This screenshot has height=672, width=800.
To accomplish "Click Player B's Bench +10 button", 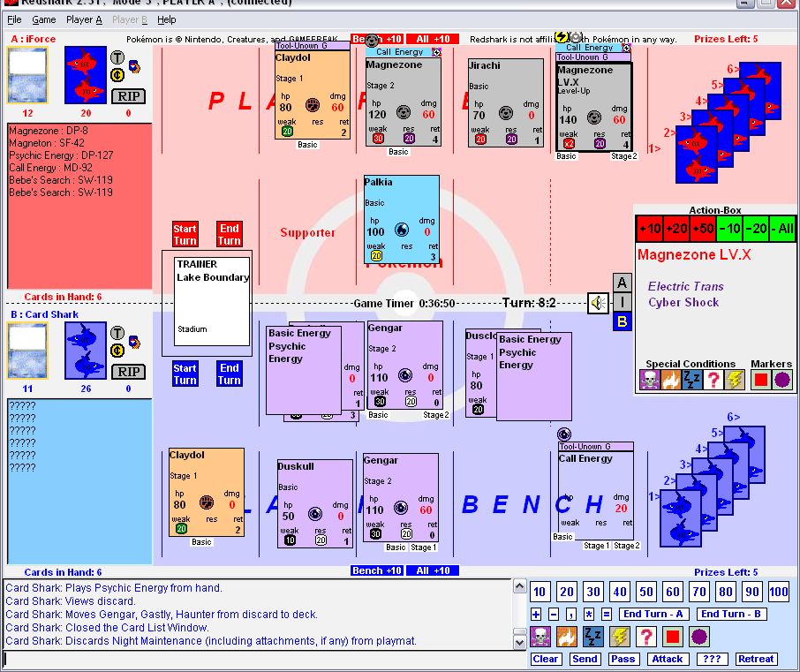I will point(377,570).
